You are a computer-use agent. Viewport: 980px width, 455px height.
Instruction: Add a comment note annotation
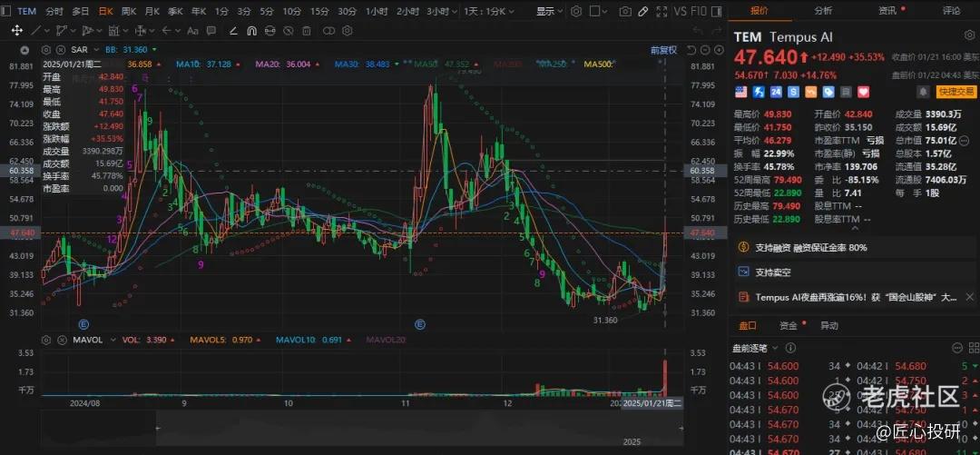(211, 31)
